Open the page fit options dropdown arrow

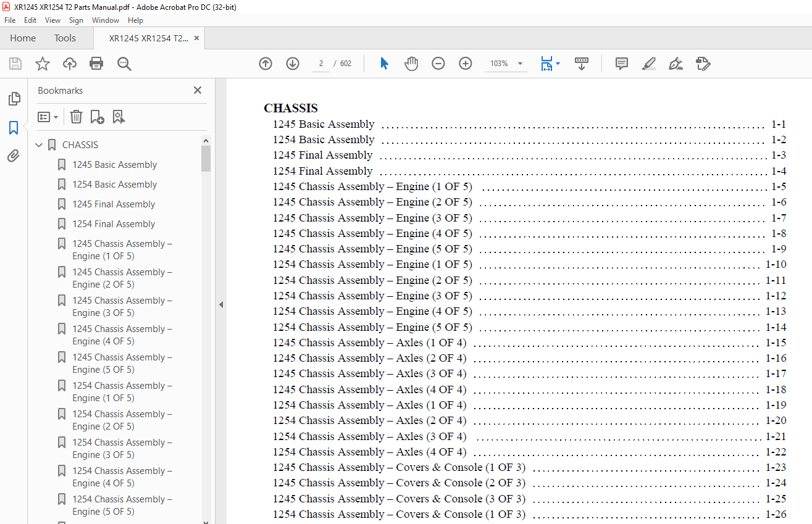[558, 64]
